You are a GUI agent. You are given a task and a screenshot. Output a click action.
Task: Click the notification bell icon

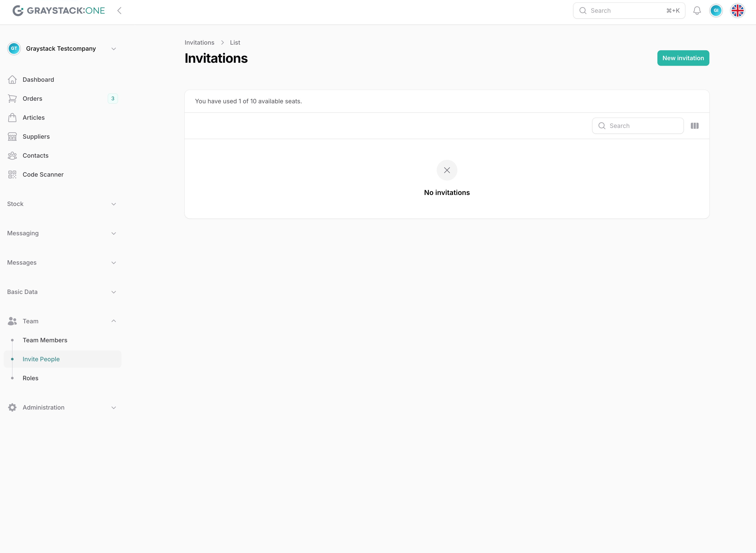[697, 11]
